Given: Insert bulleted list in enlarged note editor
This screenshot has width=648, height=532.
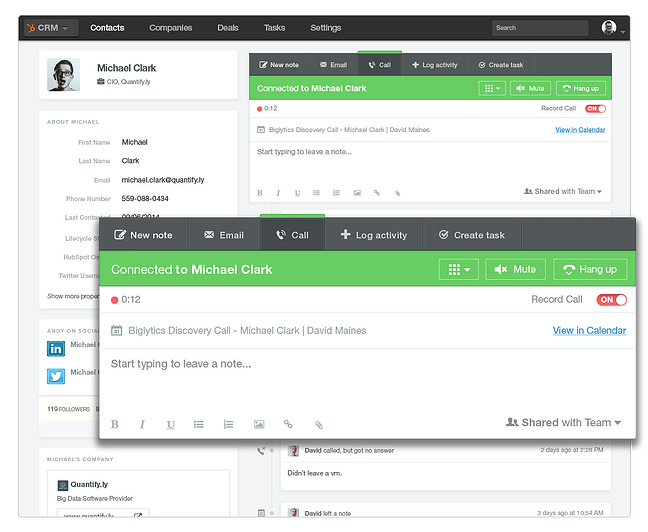Looking at the screenshot, I should 199,424.
